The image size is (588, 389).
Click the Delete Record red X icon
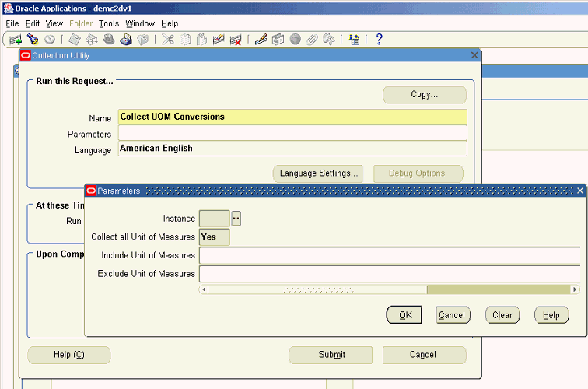pyautogui.click(x=236, y=40)
